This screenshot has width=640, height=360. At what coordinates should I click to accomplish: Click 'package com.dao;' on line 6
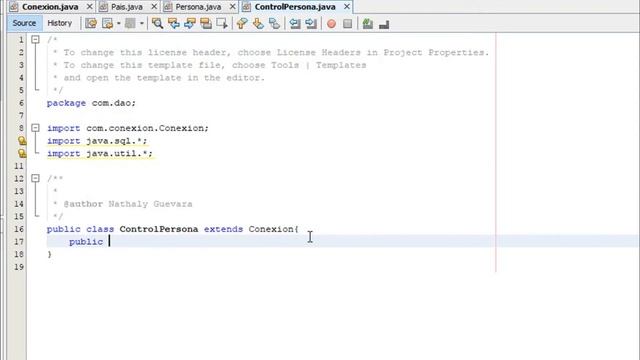pos(91,103)
